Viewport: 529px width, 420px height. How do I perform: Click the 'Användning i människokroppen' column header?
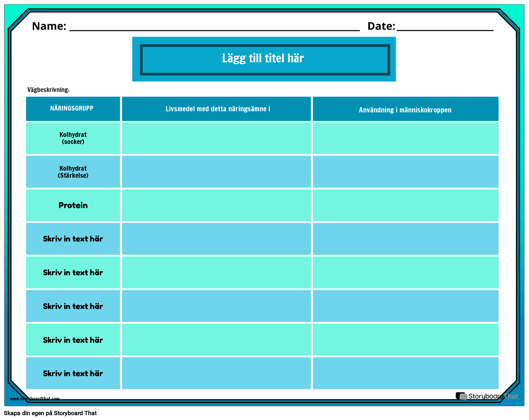click(x=405, y=109)
